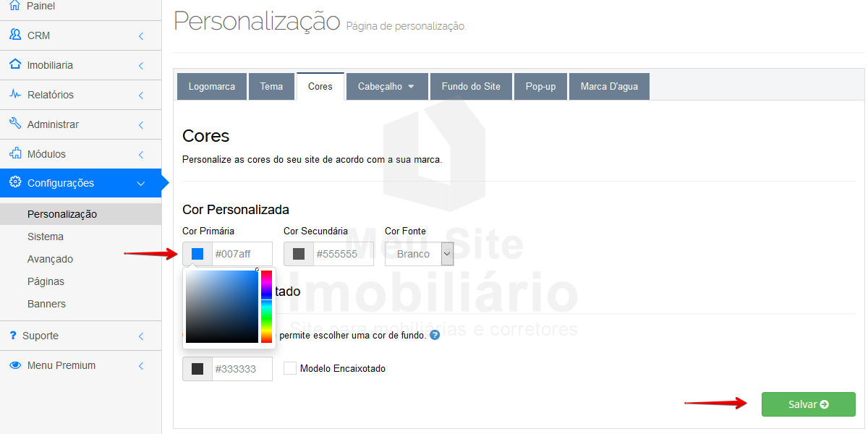
Task: Open the Banners settings page link
Action: click(46, 304)
